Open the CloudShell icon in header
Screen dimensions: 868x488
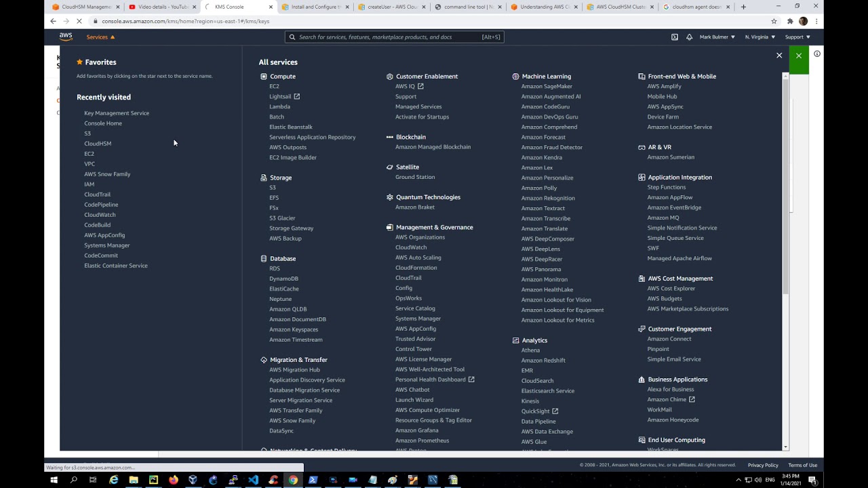[x=675, y=37]
